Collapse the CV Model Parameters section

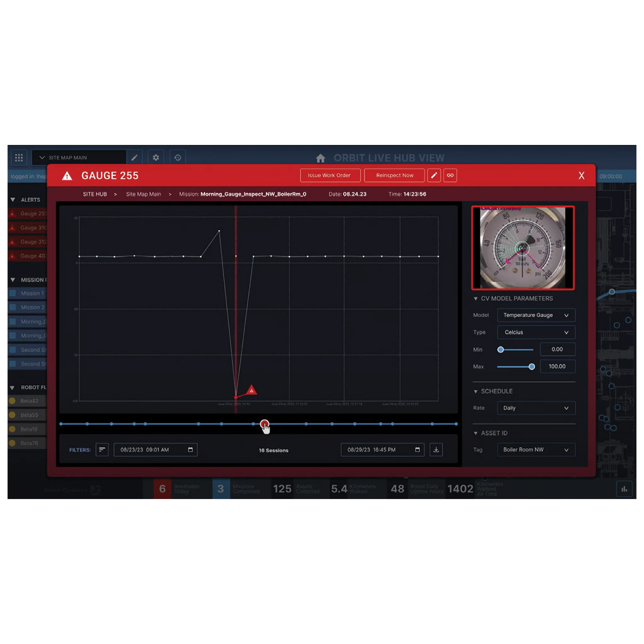pyautogui.click(x=476, y=299)
